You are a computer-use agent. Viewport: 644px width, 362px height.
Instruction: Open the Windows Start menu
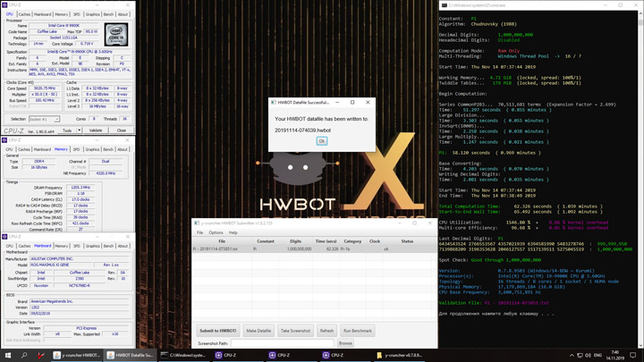[7, 356]
